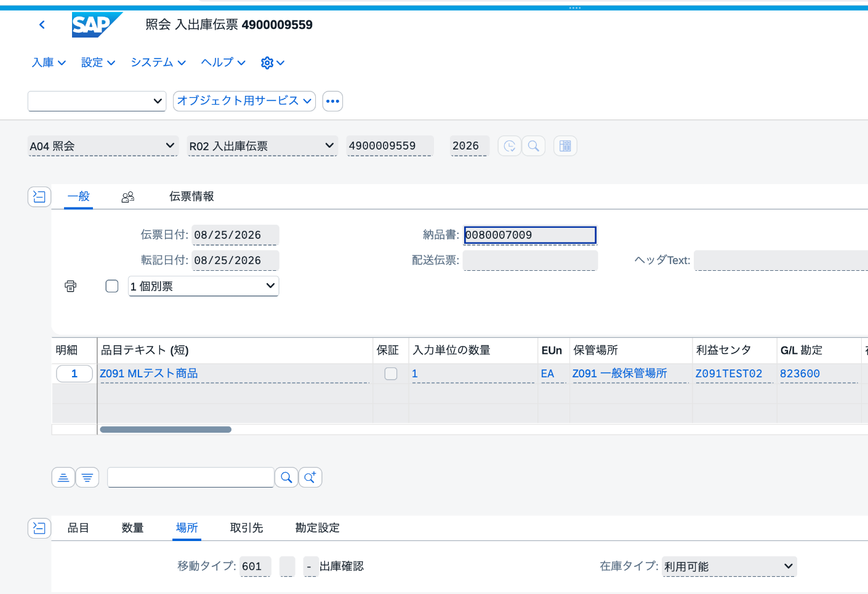
Task: Switch to the 品目 tab
Action: (x=78, y=528)
